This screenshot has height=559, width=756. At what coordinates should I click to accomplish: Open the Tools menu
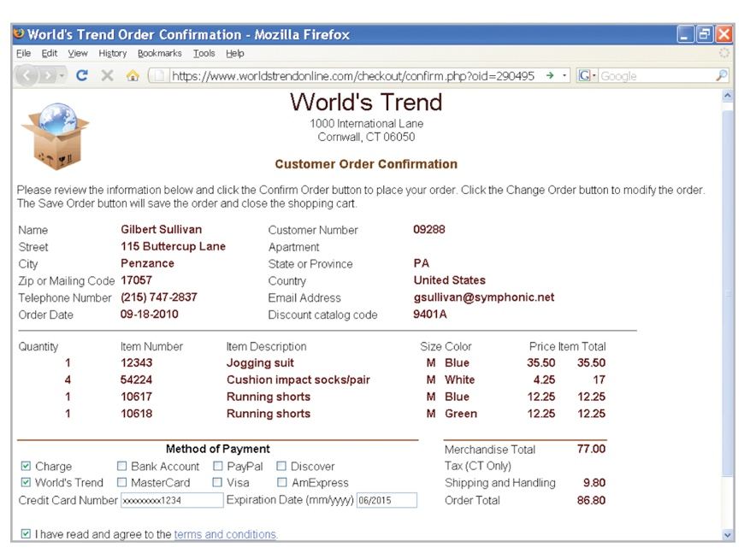pos(204,53)
